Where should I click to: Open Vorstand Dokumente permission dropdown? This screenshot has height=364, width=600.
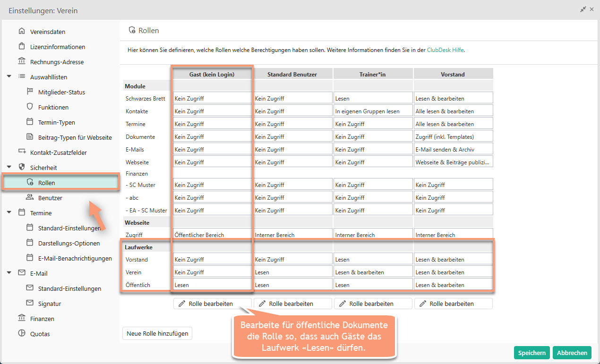454,136
